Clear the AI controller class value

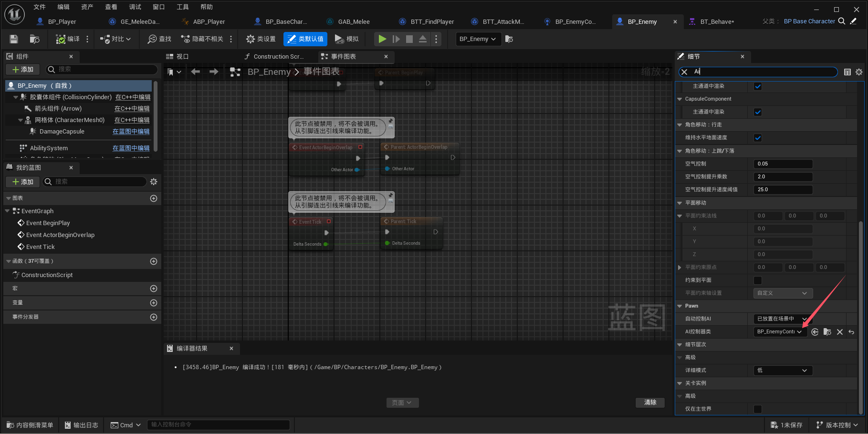pyautogui.click(x=840, y=332)
